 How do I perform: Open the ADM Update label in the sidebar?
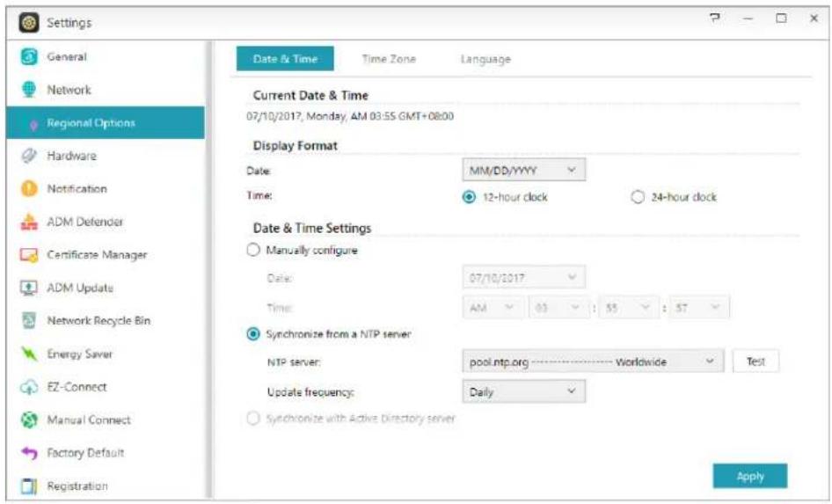tap(80, 288)
